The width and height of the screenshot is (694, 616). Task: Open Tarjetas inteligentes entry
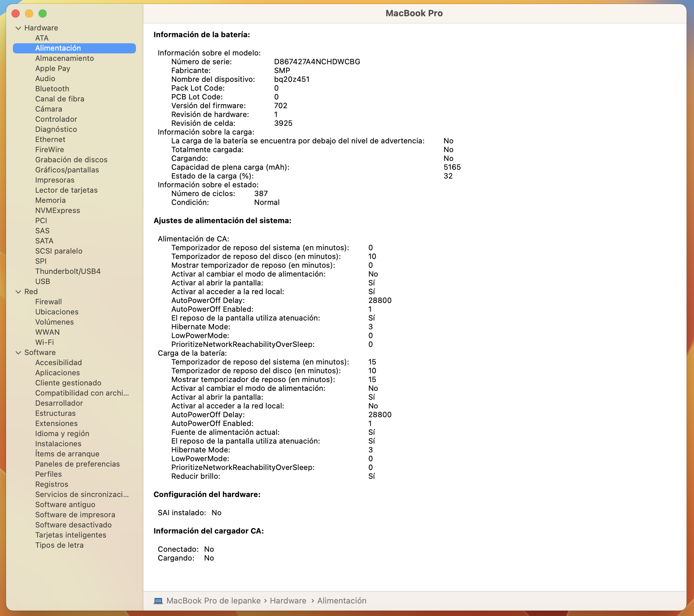(71, 535)
